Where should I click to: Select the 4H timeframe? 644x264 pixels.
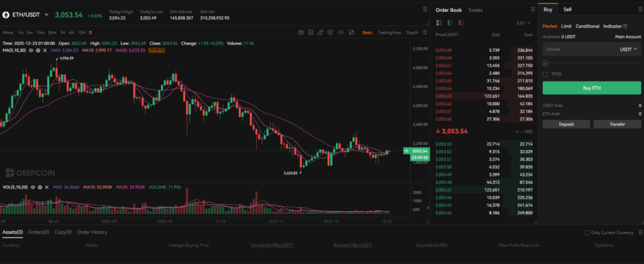point(72,33)
